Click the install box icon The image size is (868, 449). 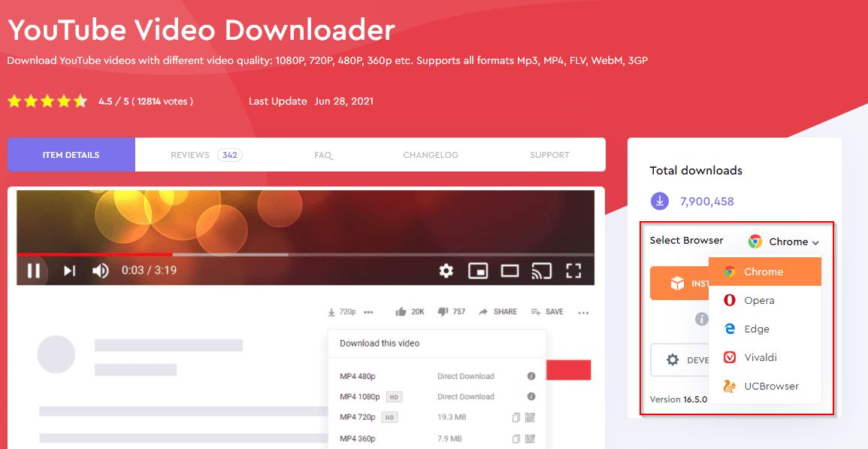coord(677,284)
